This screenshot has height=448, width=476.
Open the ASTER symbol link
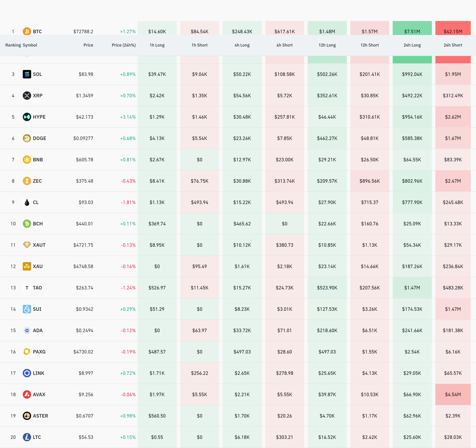(40, 416)
